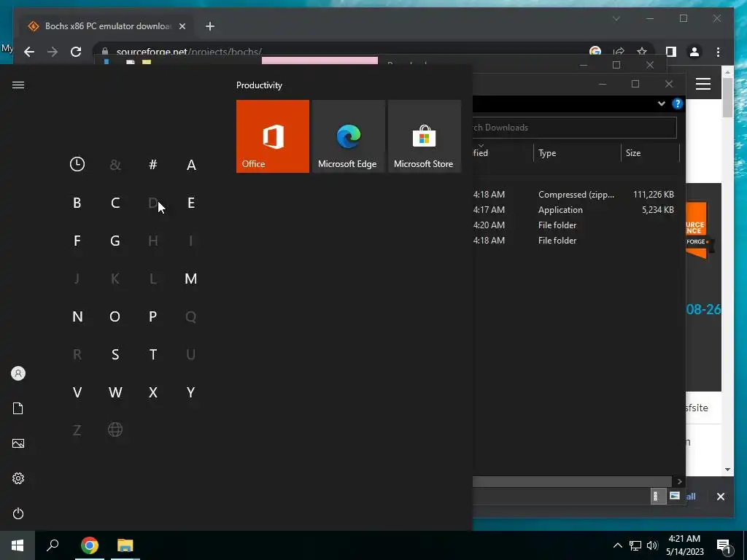Expand the Start menu hamburger
This screenshot has width=747, height=560.
18,85
